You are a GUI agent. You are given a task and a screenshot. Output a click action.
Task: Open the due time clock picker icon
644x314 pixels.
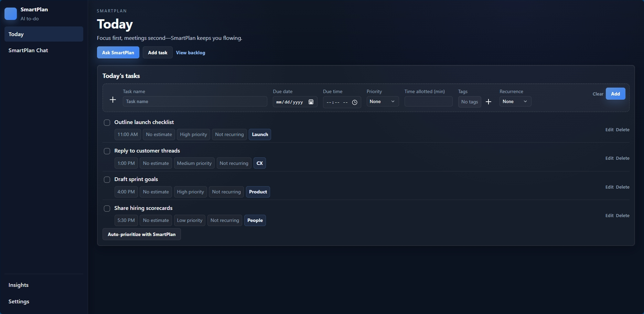(x=355, y=102)
